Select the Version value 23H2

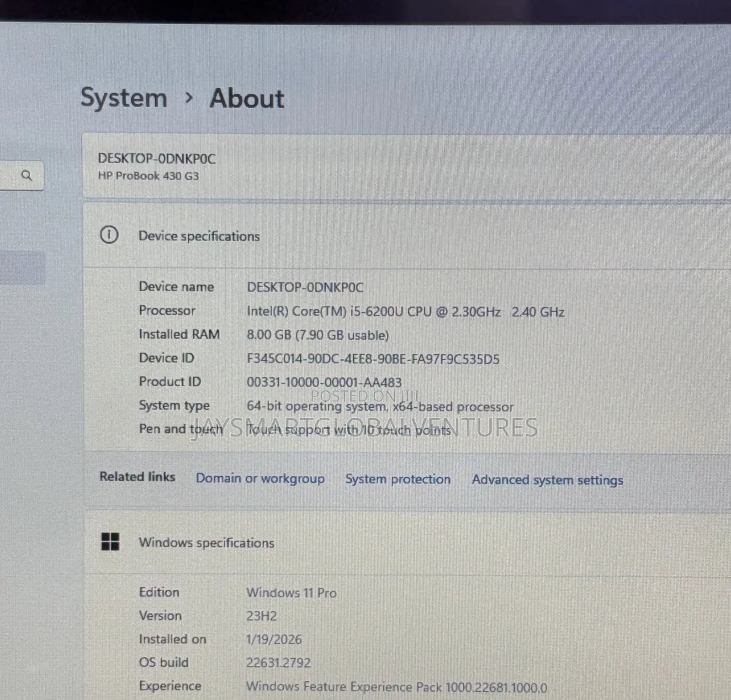click(x=262, y=616)
